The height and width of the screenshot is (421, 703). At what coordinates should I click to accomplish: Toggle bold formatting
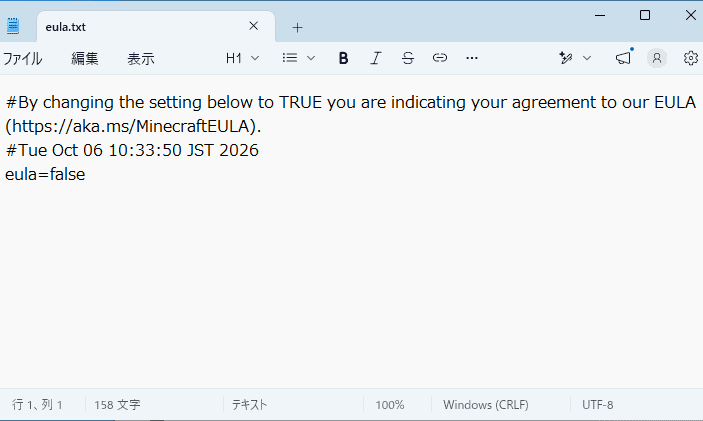coord(343,58)
